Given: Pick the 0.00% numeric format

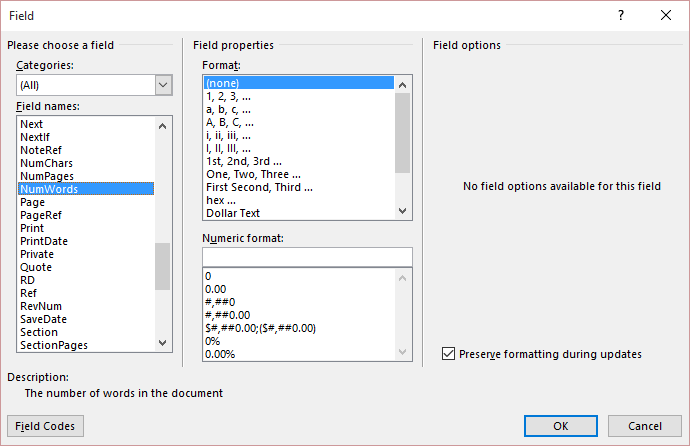Looking at the screenshot, I should pyautogui.click(x=220, y=354).
